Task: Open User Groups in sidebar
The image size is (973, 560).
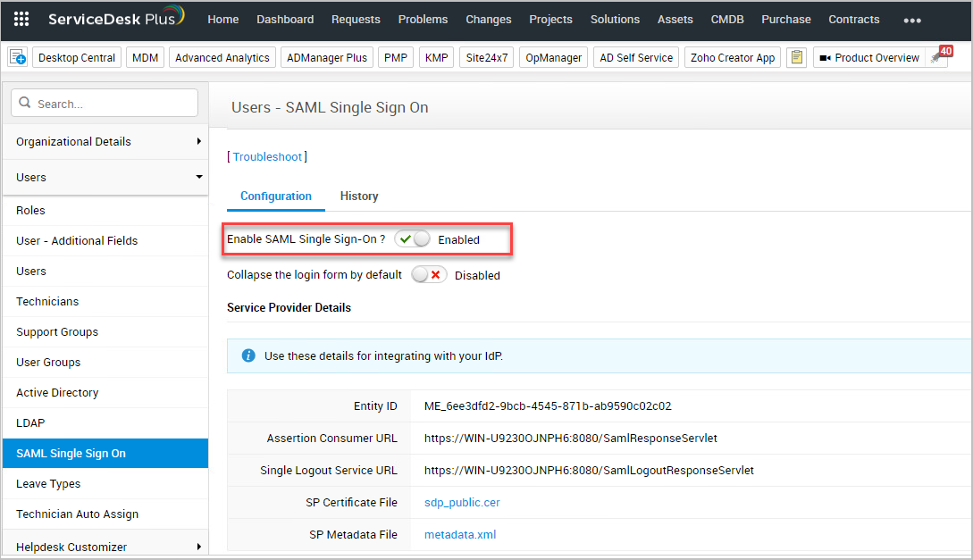Action: coord(105,363)
